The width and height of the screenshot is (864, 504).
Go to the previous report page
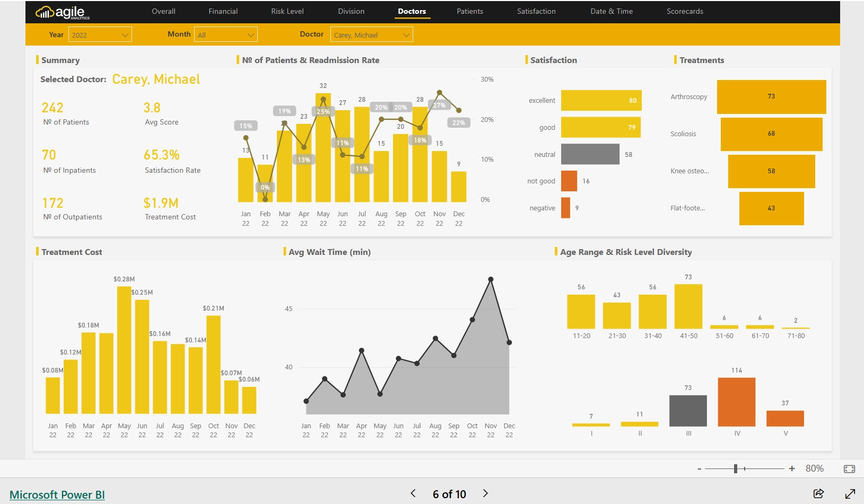click(x=413, y=493)
